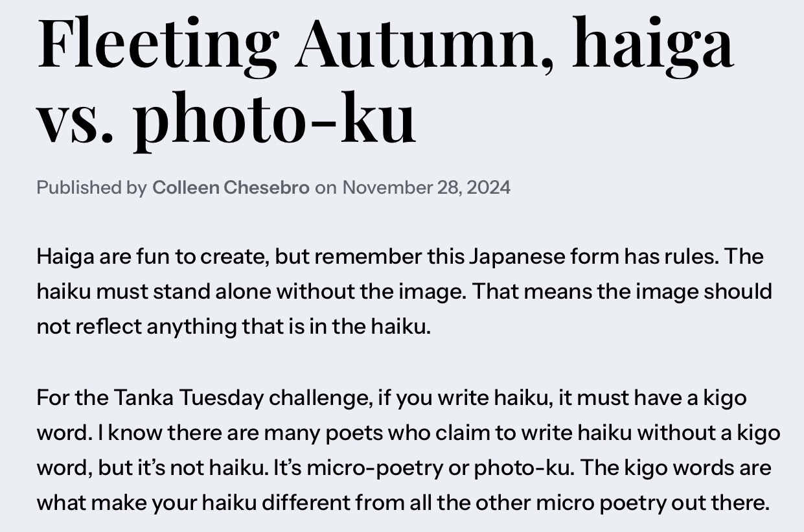This screenshot has width=804, height=532.
Task: Click the word "Japanese" in the first paragraph
Action: pos(516,257)
